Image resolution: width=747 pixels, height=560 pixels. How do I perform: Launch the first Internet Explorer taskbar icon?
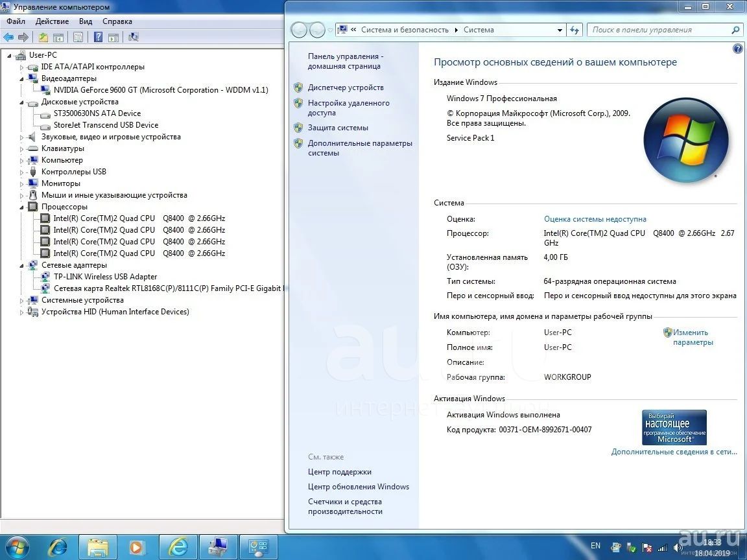coord(57,547)
